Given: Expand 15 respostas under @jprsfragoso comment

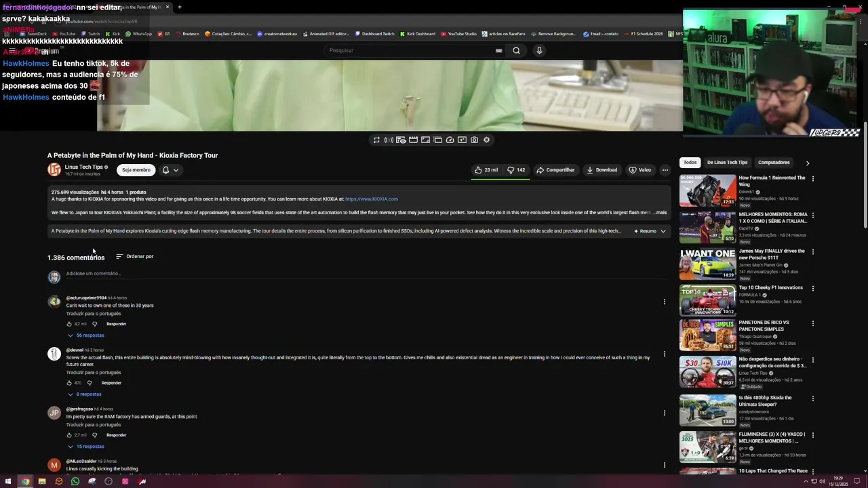Looking at the screenshot, I should [x=85, y=447].
